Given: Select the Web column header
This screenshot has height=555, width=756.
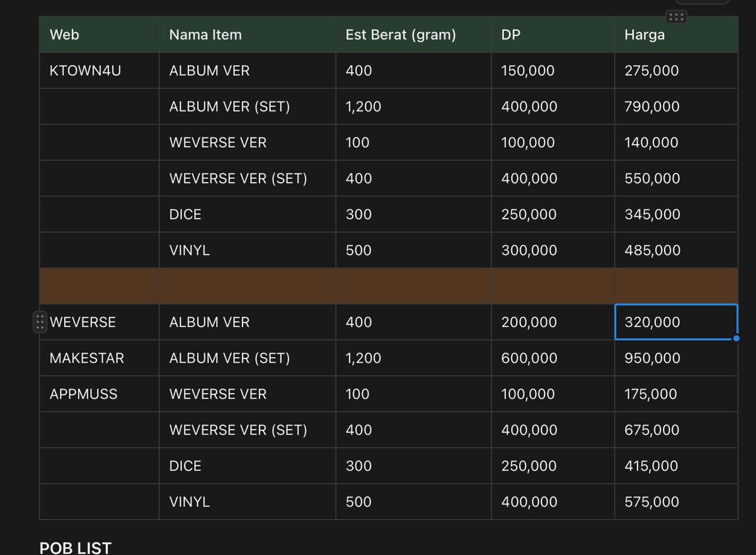Looking at the screenshot, I should [100, 35].
